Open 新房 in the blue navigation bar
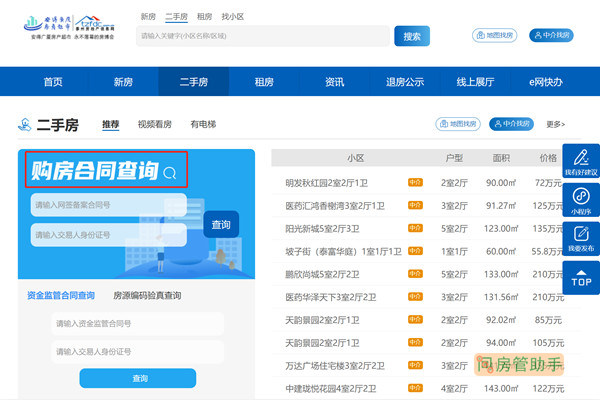This screenshot has width=600, height=400. point(123,82)
